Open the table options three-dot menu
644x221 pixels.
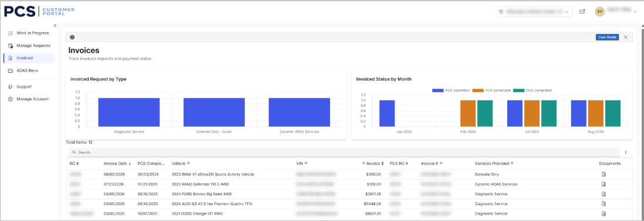(626, 152)
